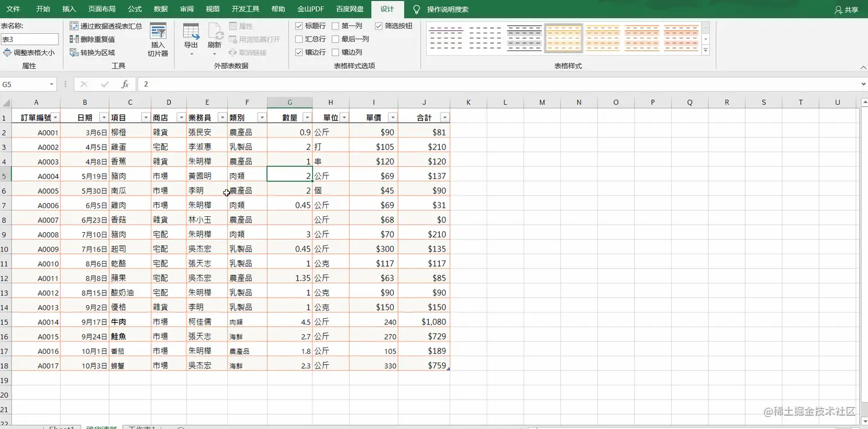Insert a slicer (插入切片器)
This screenshot has width=868, height=429.
(158, 40)
